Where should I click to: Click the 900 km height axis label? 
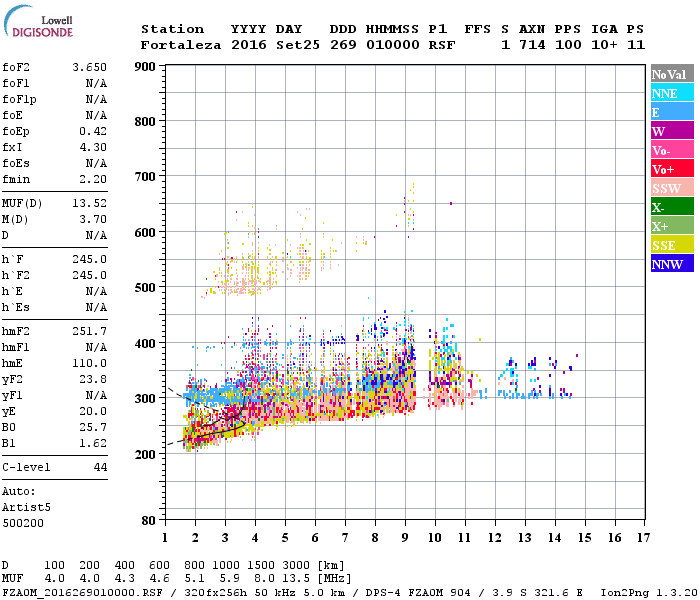click(145, 67)
